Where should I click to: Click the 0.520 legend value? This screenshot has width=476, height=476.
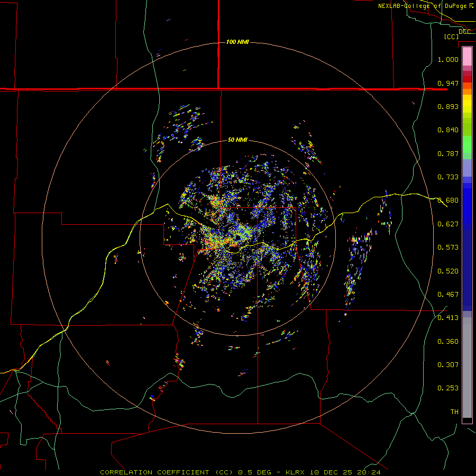click(x=448, y=271)
